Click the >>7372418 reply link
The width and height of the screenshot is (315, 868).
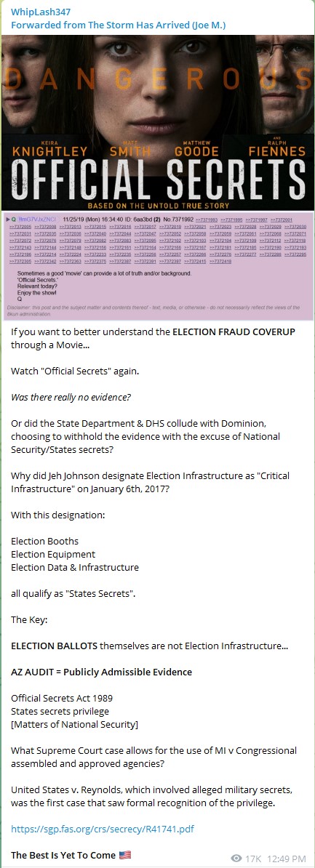tap(220, 261)
